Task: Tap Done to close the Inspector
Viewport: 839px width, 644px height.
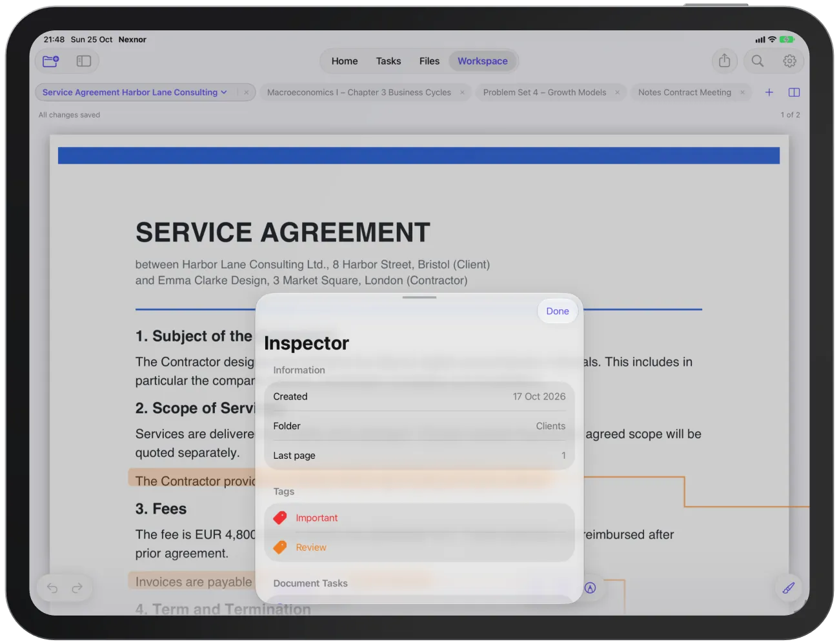Action: point(558,311)
